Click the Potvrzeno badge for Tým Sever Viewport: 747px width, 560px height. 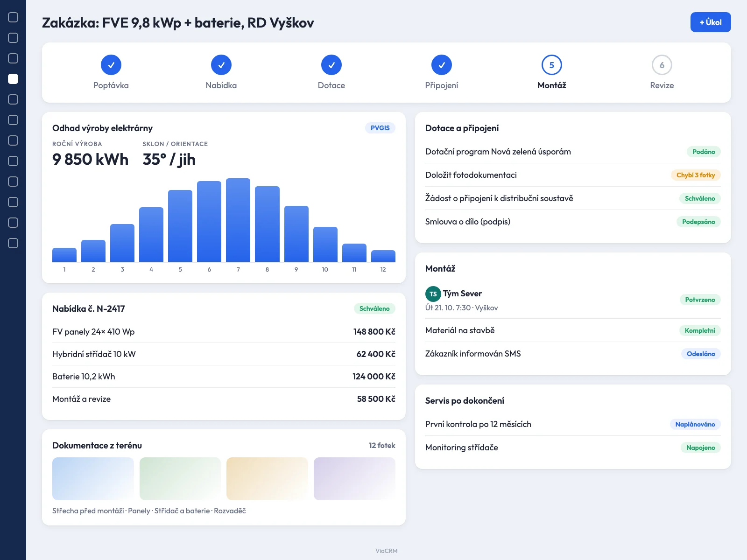tap(700, 300)
